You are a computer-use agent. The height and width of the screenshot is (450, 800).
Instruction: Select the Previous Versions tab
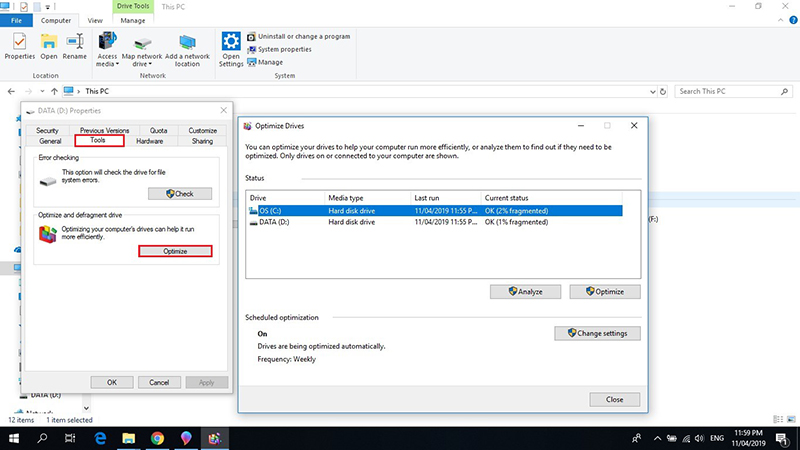coord(104,131)
